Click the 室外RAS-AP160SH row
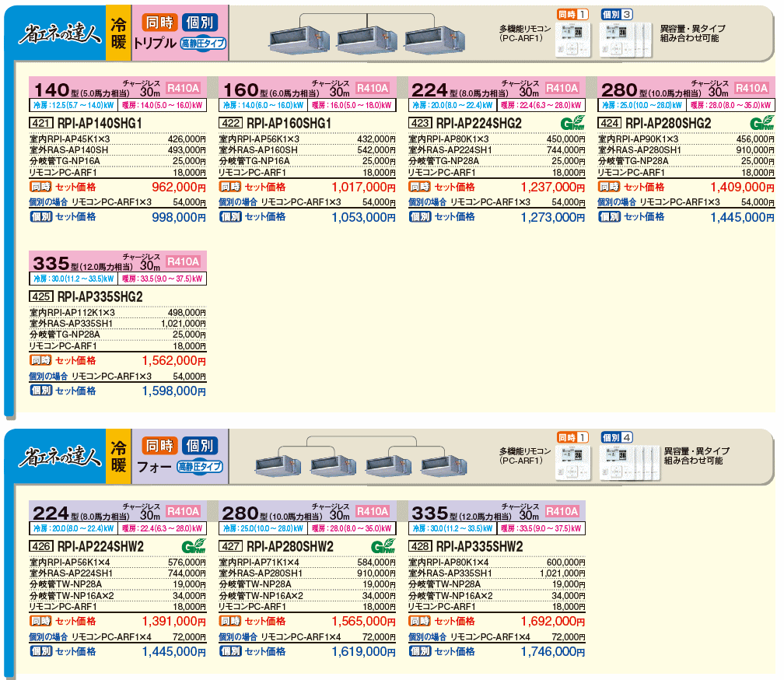Image resolution: width=784 pixels, height=680 pixels. 307,150
